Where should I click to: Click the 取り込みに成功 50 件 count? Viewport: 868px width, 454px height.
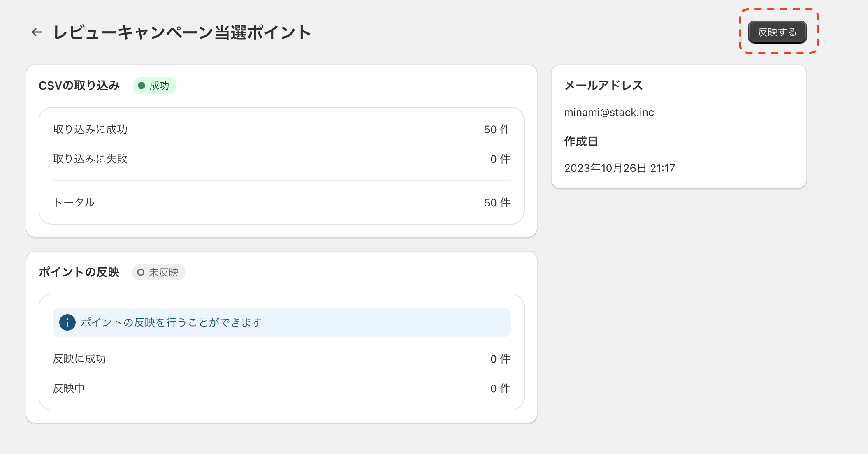pyautogui.click(x=497, y=130)
